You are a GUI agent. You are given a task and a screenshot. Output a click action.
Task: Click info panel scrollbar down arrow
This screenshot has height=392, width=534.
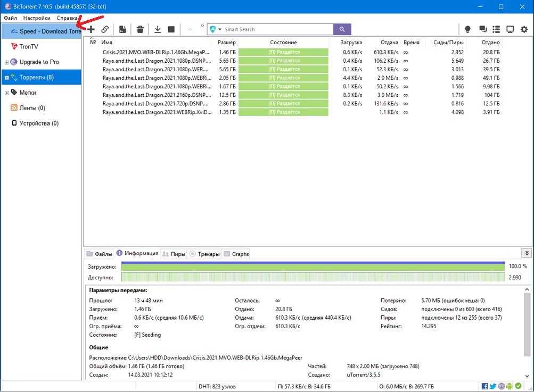(527, 376)
